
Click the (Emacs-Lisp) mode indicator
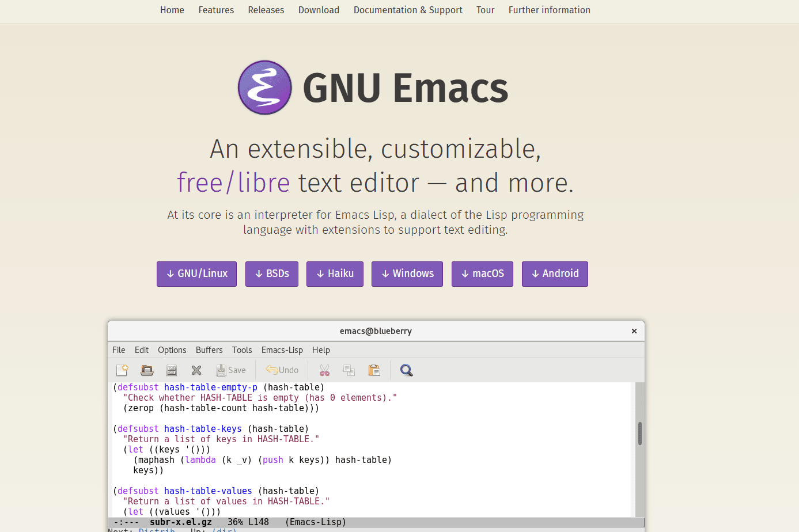[316, 522]
